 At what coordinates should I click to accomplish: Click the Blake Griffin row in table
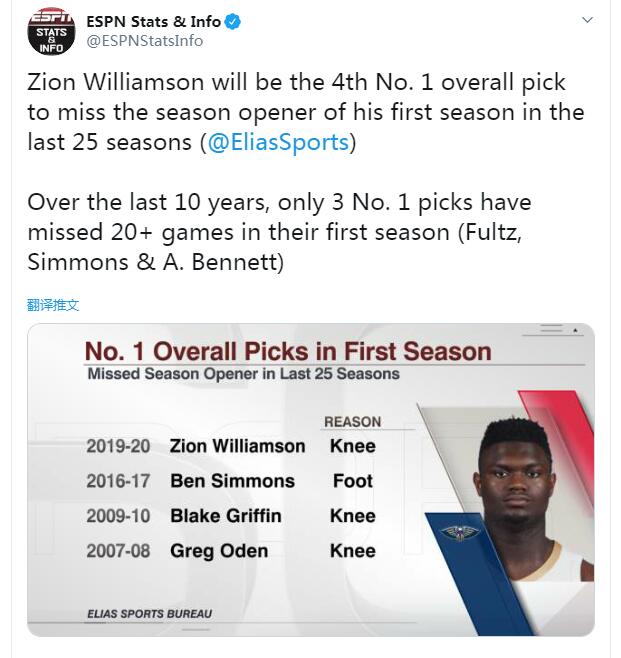[231, 516]
